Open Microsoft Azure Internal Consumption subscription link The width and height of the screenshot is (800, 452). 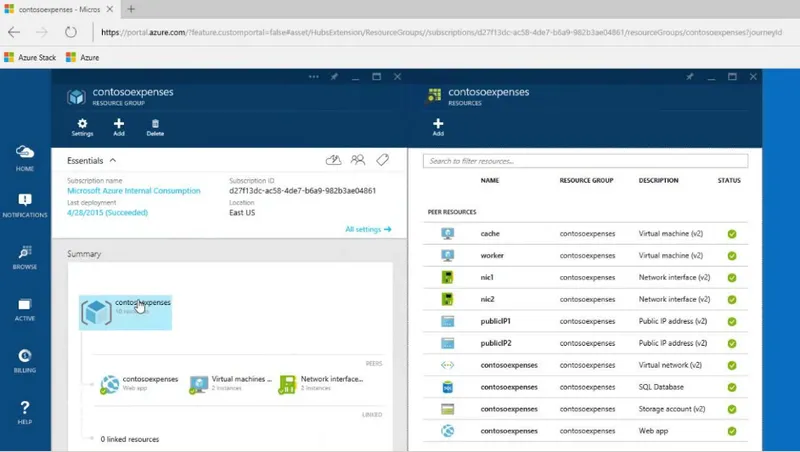[134, 191]
